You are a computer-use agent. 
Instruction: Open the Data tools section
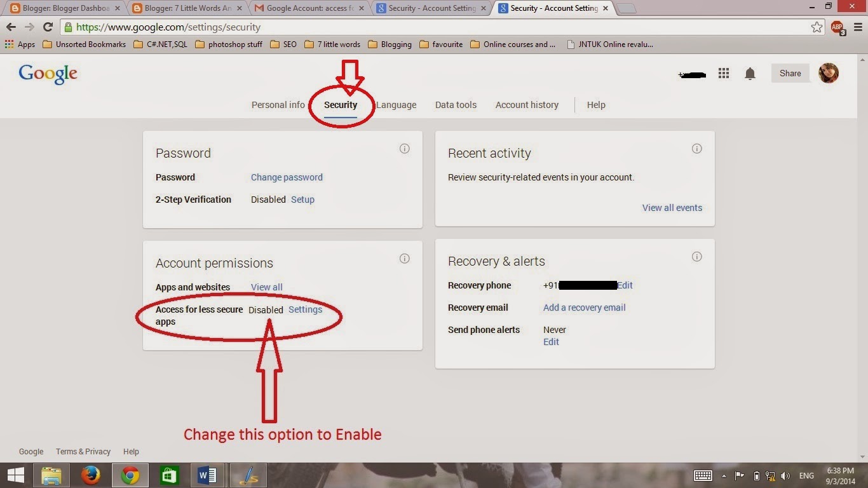click(x=456, y=105)
